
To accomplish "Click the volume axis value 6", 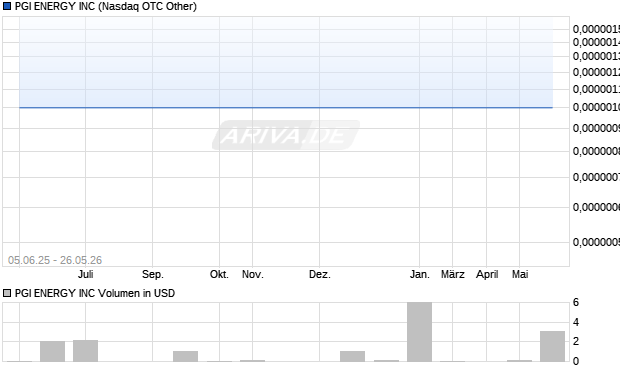I will (x=576, y=303).
